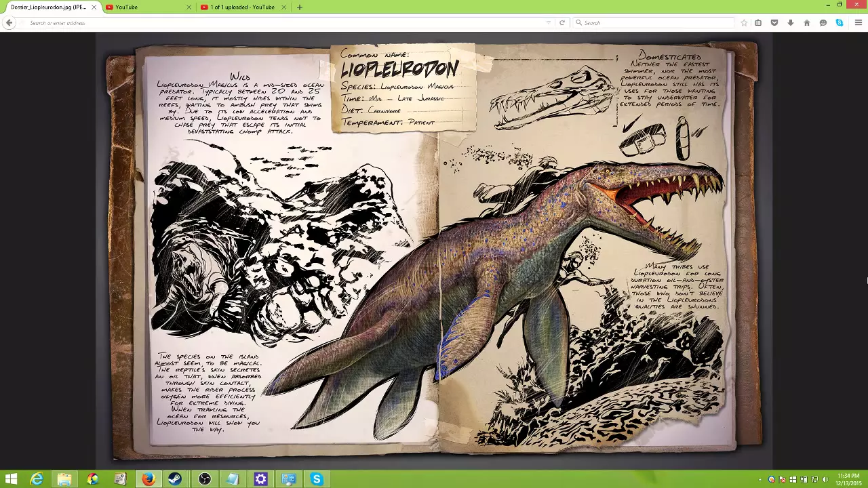Open the Firefox hamburger menu

click(858, 22)
